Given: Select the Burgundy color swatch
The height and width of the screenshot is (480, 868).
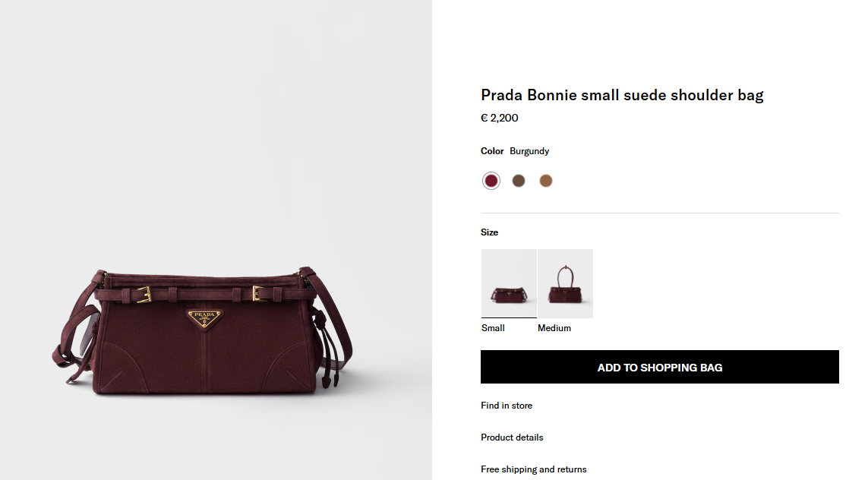Looking at the screenshot, I should coord(491,181).
